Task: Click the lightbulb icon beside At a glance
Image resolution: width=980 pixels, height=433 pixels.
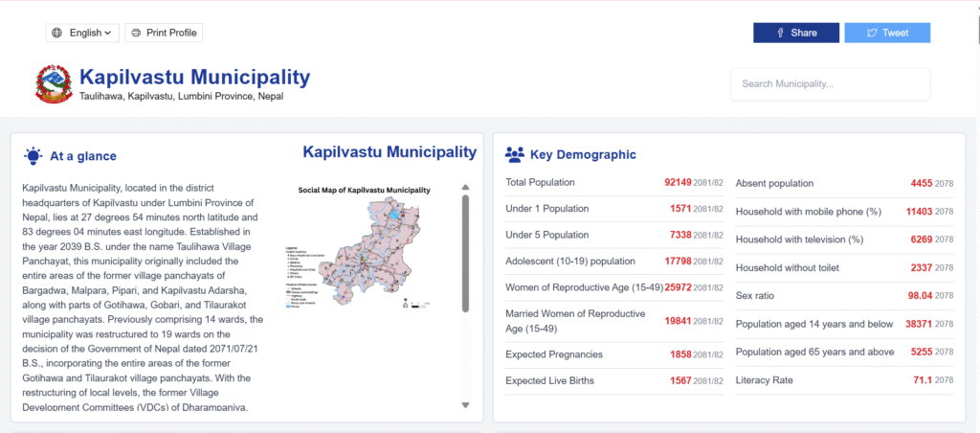Action: tap(33, 155)
